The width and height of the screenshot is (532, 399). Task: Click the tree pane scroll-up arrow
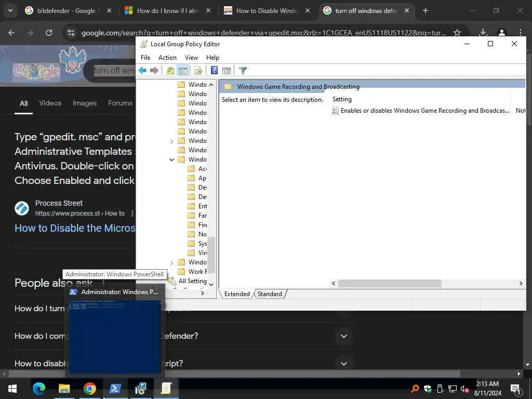point(211,85)
